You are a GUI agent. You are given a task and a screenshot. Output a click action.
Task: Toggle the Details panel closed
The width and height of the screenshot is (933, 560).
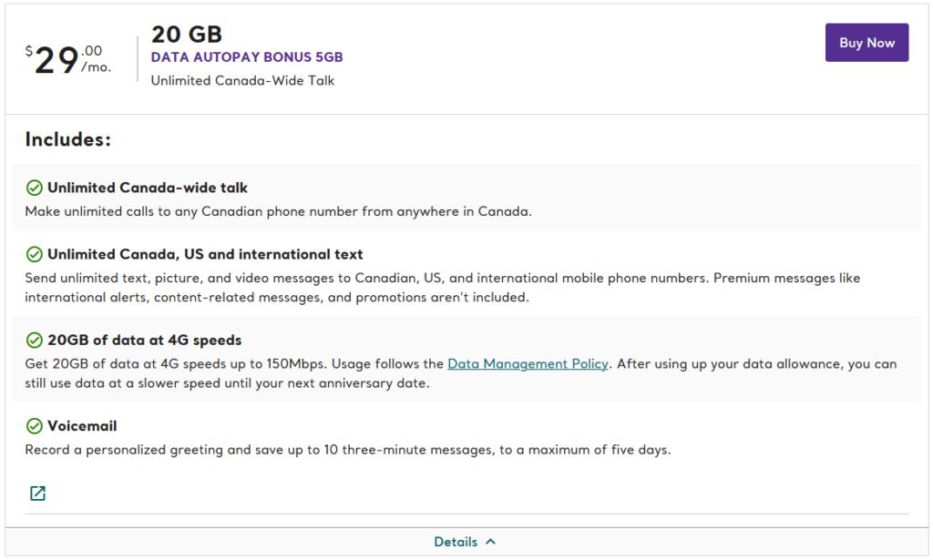click(x=466, y=541)
